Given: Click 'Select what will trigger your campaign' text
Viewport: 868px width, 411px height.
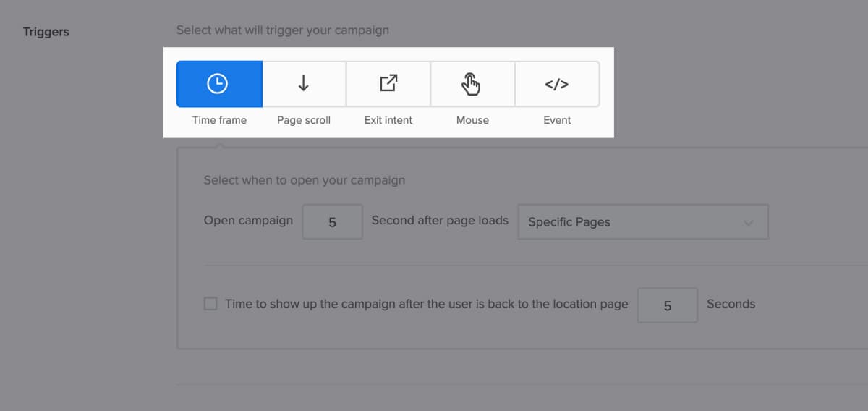Looking at the screenshot, I should (283, 30).
